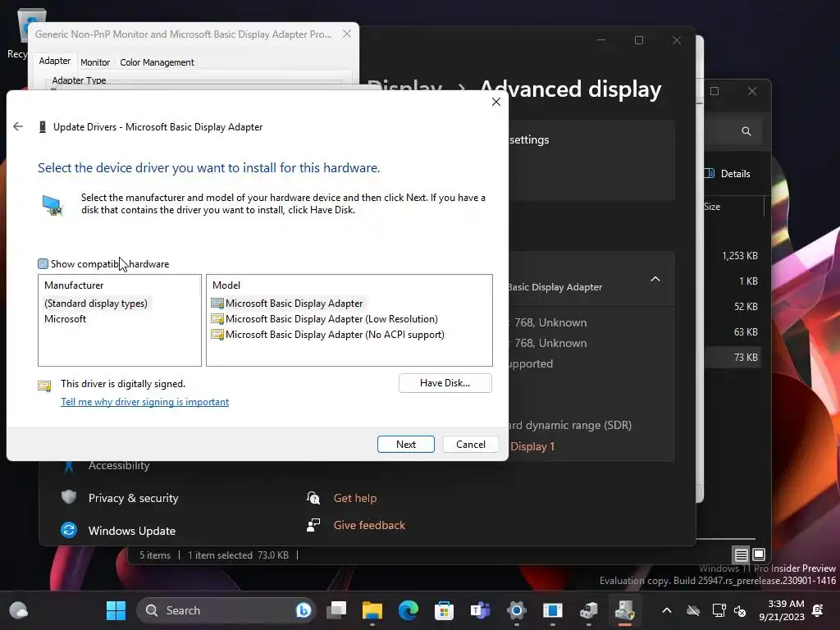
Task: Select Microsoft in Manufacturer list
Action: tap(66, 319)
